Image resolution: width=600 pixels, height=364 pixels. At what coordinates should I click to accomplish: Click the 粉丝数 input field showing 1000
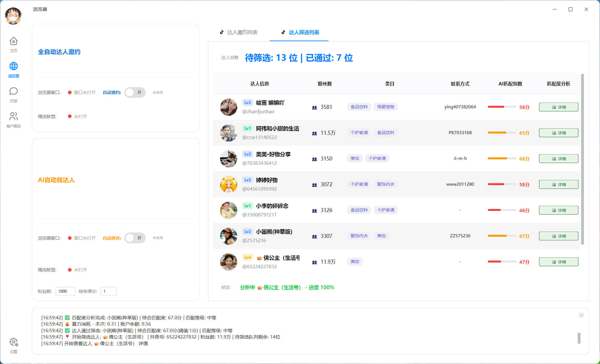click(x=65, y=291)
